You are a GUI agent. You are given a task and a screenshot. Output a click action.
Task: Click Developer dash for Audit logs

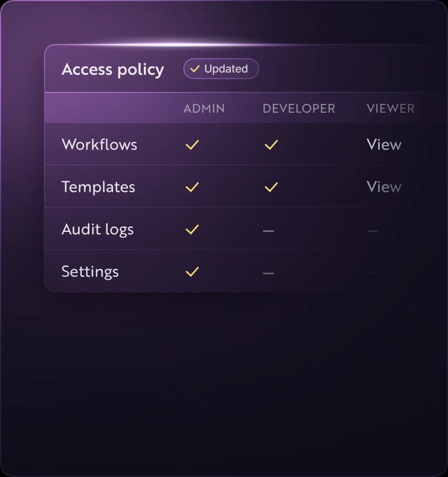pyautogui.click(x=268, y=231)
